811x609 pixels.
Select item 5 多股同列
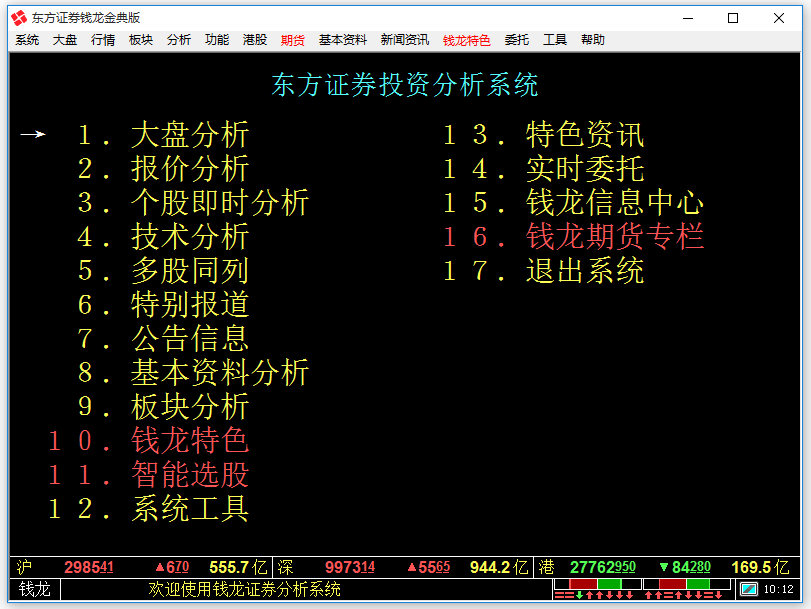tap(163, 271)
